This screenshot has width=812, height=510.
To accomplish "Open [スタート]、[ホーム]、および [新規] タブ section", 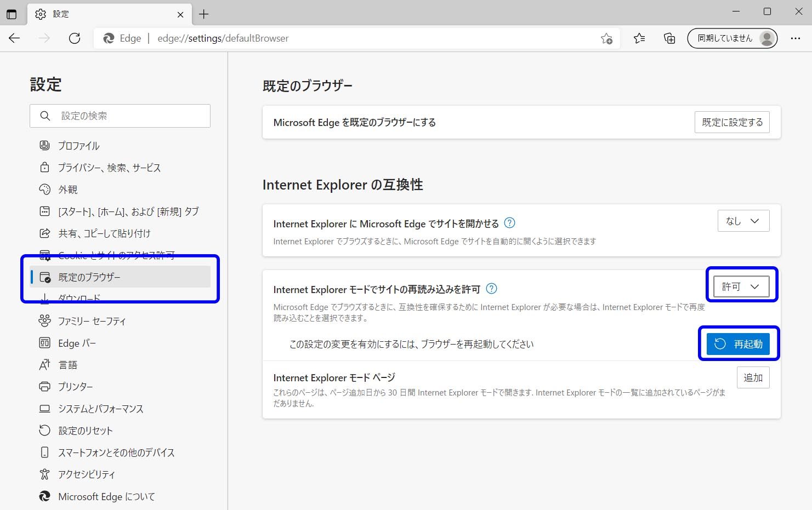I will click(x=120, y=211).
